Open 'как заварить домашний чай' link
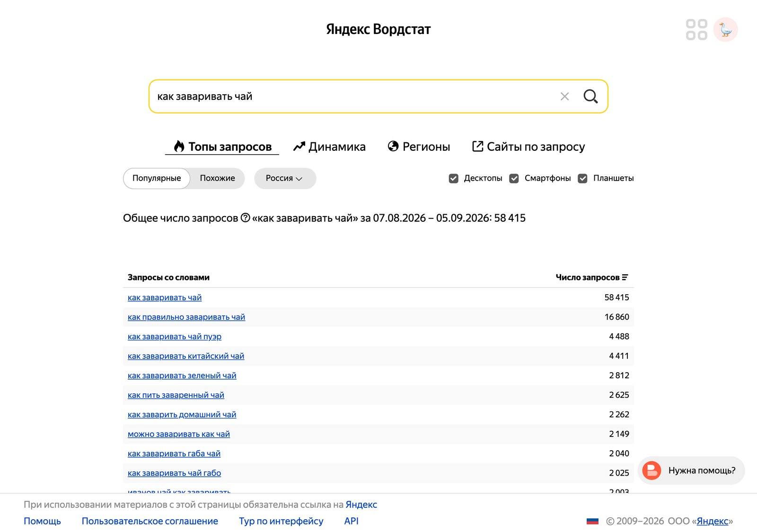This screenshot has height=532, width=757. (x=182, y=414)
